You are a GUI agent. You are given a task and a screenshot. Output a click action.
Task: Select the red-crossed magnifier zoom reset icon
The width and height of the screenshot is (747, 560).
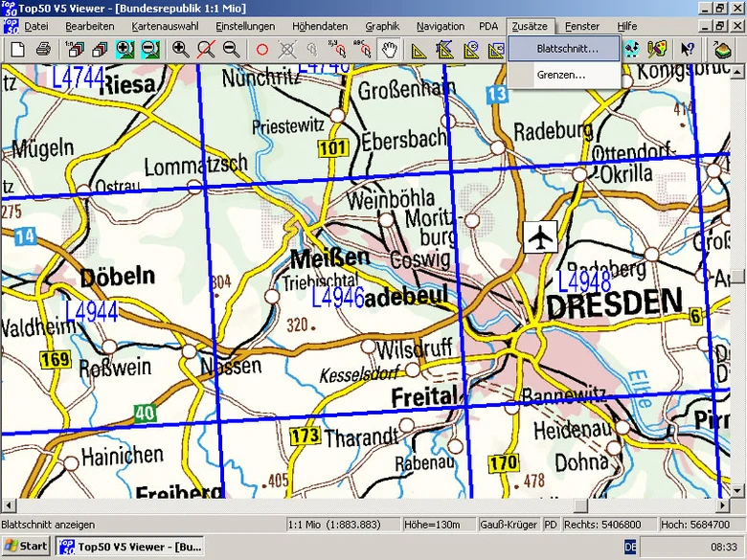(206, 49)
